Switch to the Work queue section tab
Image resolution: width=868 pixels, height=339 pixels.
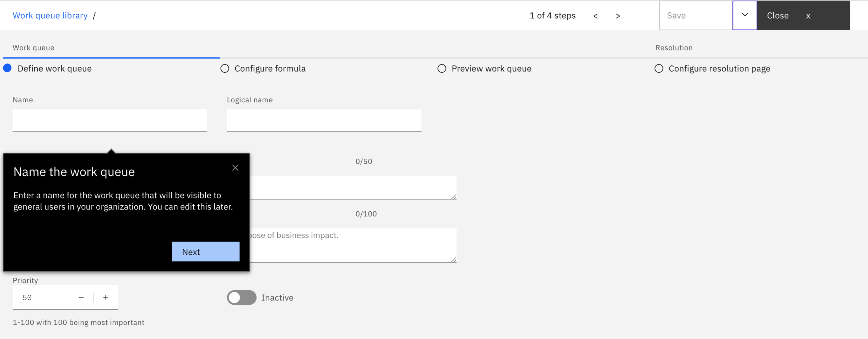[x=33, y=48]
